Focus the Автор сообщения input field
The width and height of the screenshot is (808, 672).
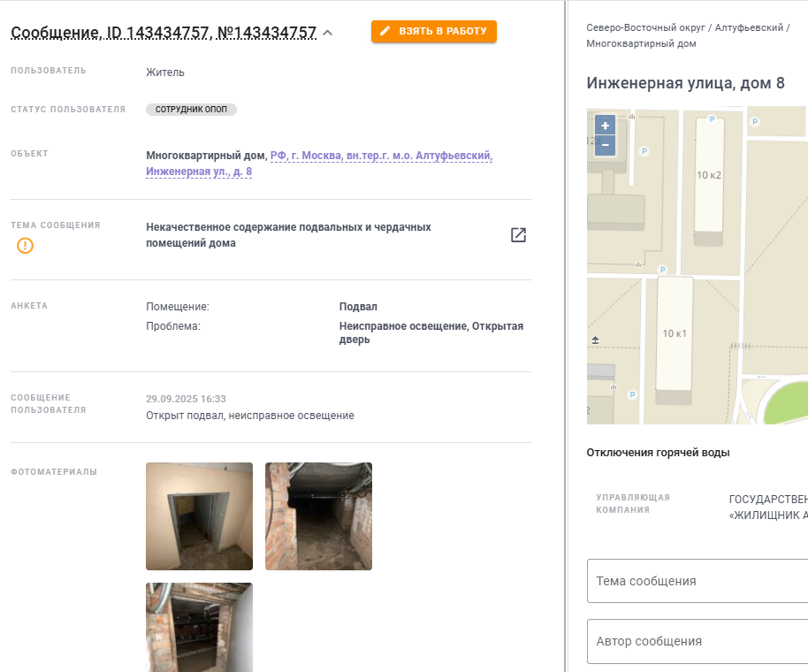point(697,641)
